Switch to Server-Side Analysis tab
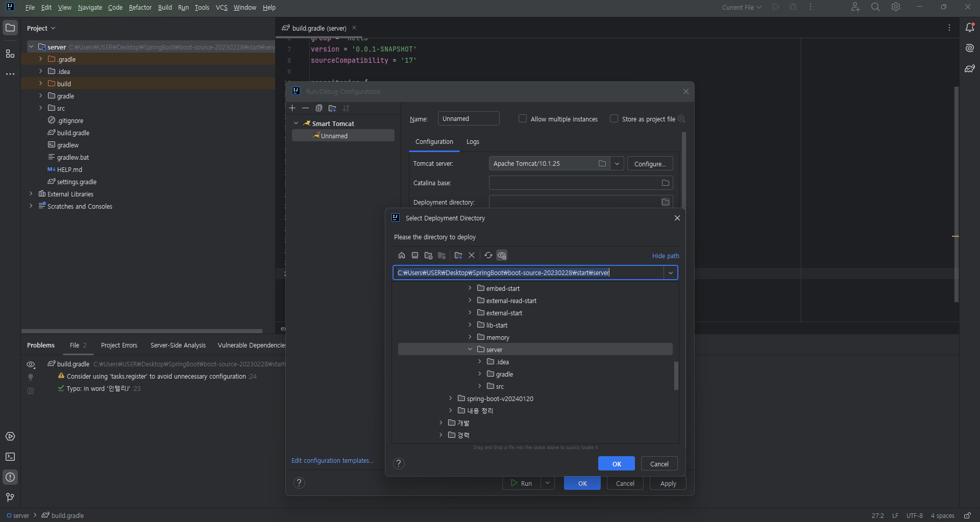 [178, 345]
